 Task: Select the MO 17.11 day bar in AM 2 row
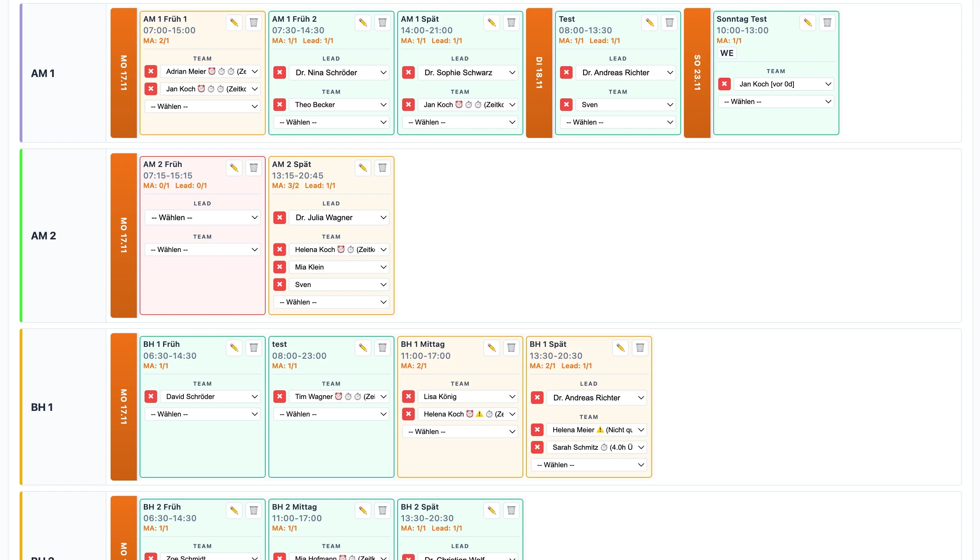click(x=124, y=236)
